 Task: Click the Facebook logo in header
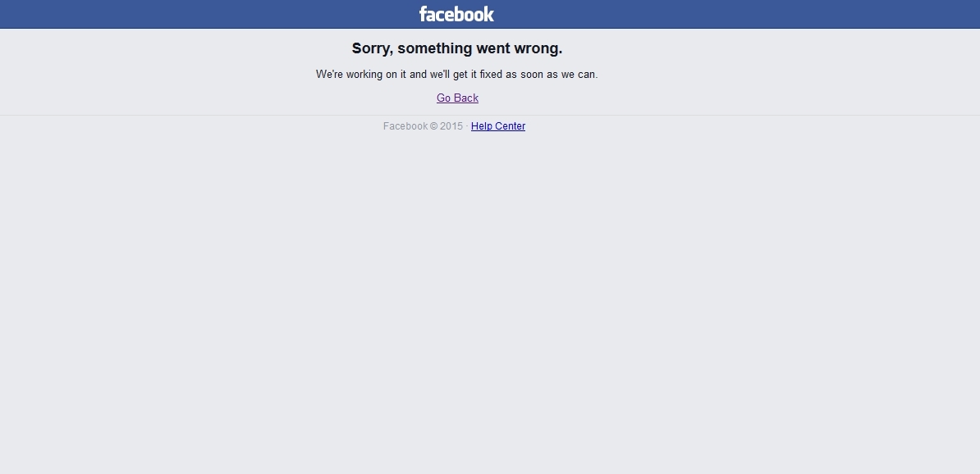pyautogui.click(x=456, y=14)
